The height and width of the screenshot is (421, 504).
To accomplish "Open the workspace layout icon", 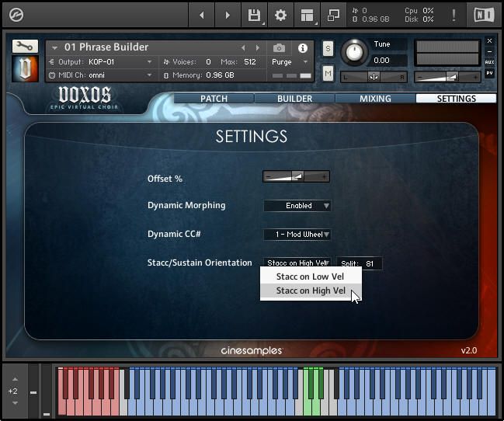I will (307, 15).
